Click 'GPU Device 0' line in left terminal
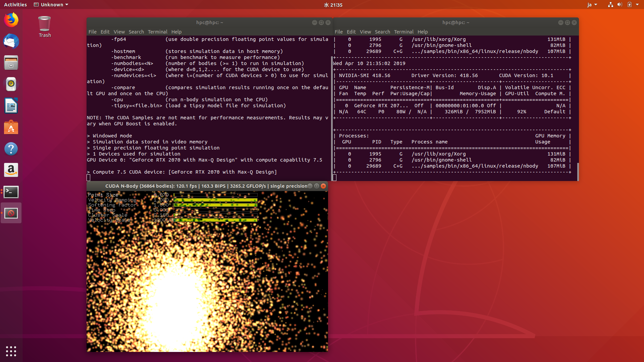 click(x=205, y=160)
